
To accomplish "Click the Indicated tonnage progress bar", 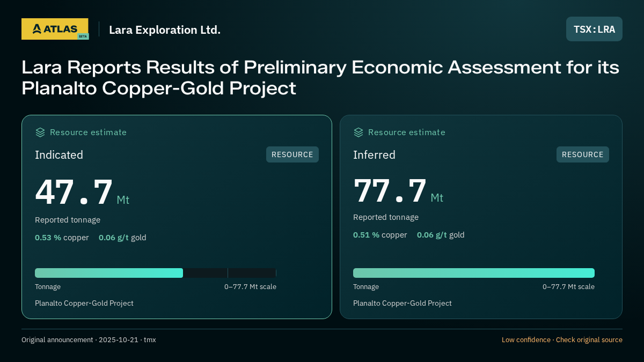I will point(156,273).
